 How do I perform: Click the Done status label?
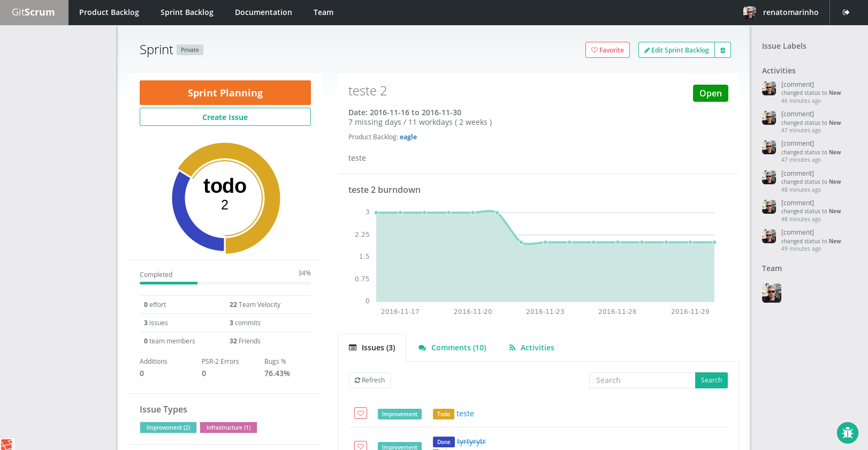(444, 442)
